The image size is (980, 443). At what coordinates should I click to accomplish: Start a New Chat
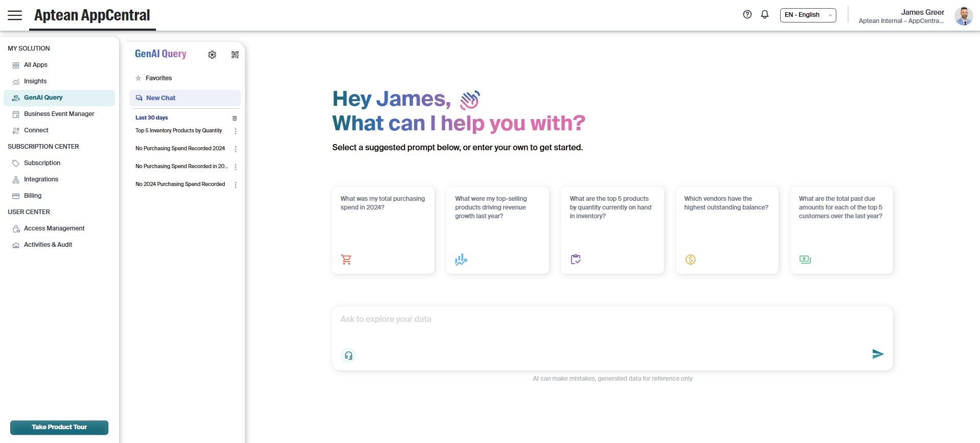(185, 98)
